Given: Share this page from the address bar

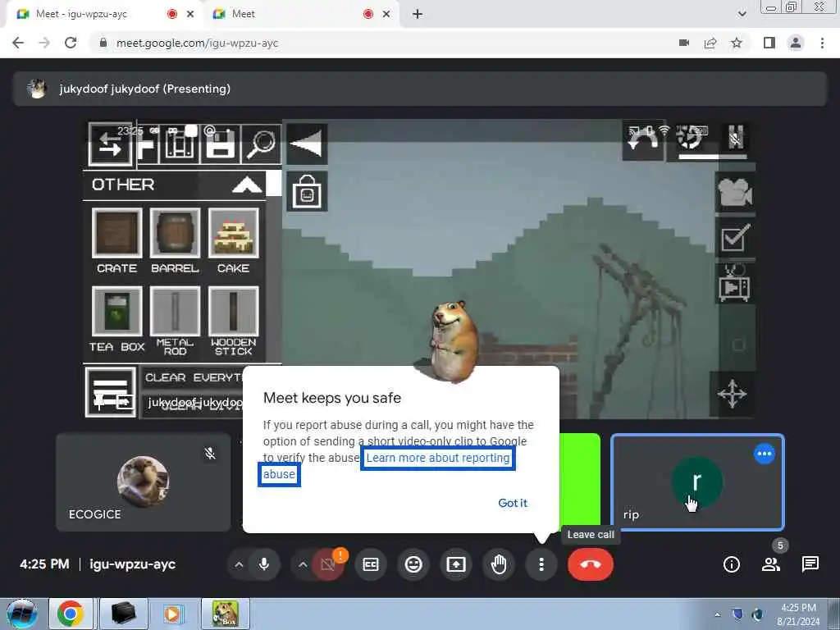Looking at the screenshot, I should pos(710,43).
